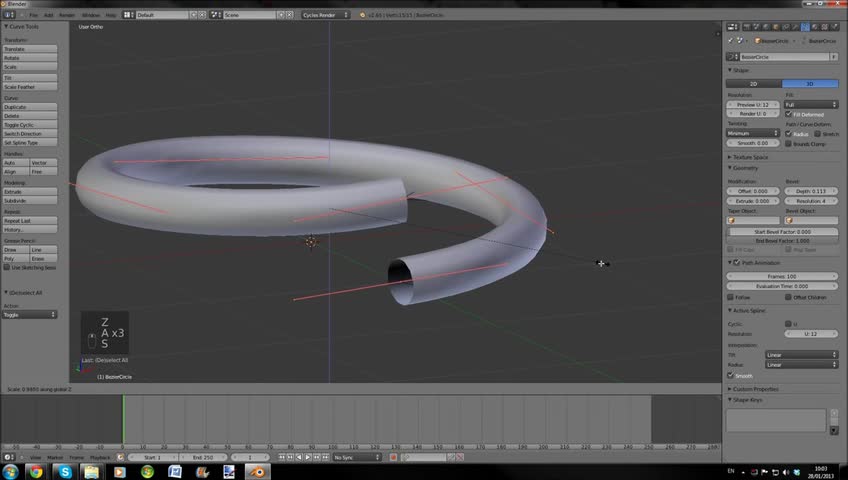848x480 pixels.
Task: Enable the Cyclic U checkbox
Action: click(x=789, y=324)
